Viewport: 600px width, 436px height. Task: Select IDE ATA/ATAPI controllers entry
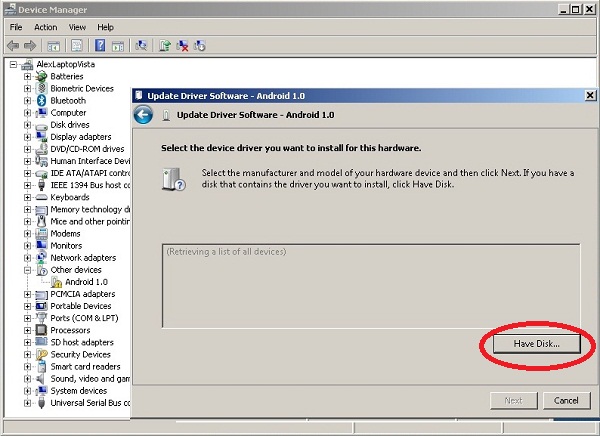pyautogui.click(x=90, y=173)
